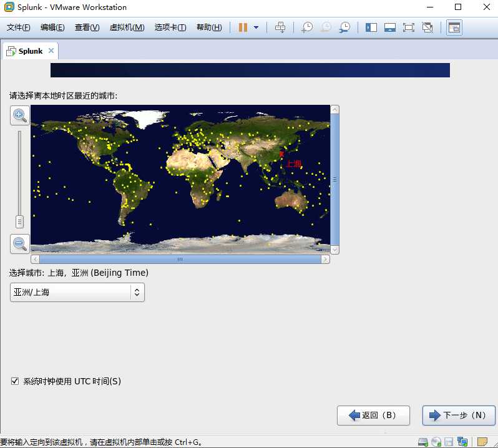Click the 返回 (B) back button

[x=373, y=416]
